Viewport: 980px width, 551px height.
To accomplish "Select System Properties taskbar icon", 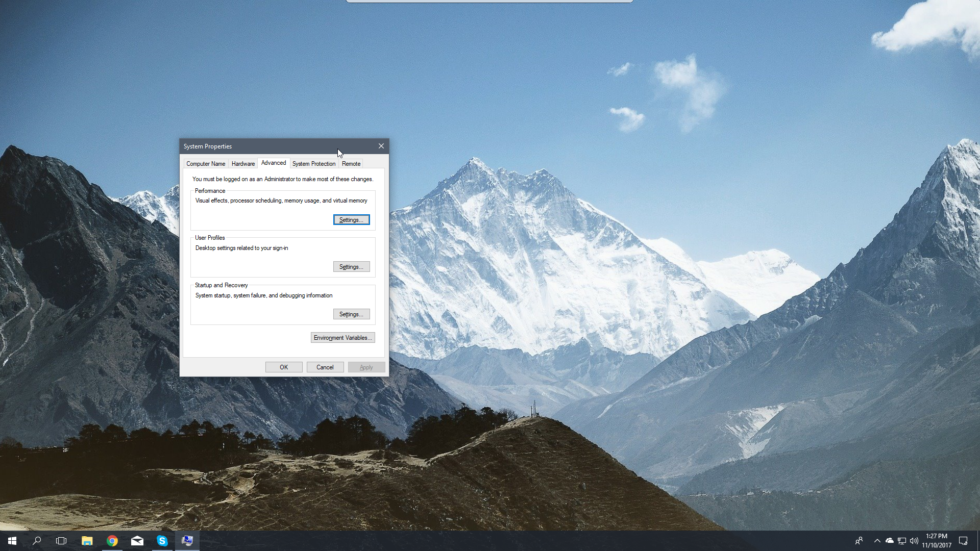I will pos(187,541).
